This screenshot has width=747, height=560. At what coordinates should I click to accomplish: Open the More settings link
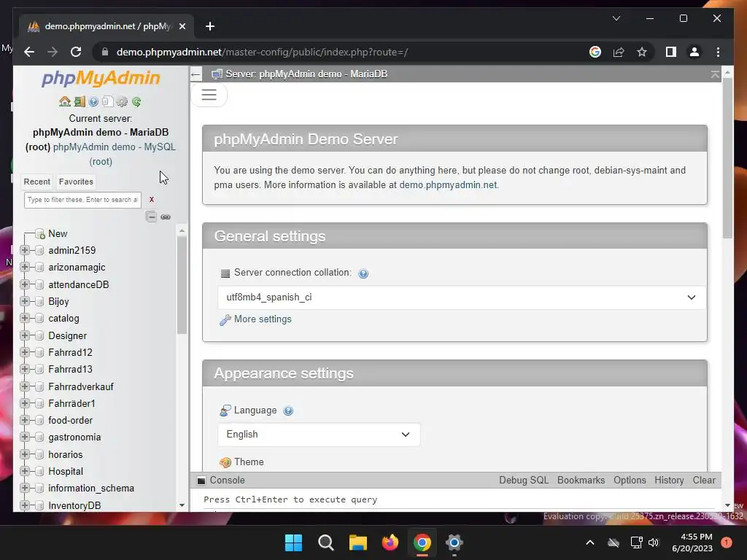pyautogui.click(x=263, y=319)
